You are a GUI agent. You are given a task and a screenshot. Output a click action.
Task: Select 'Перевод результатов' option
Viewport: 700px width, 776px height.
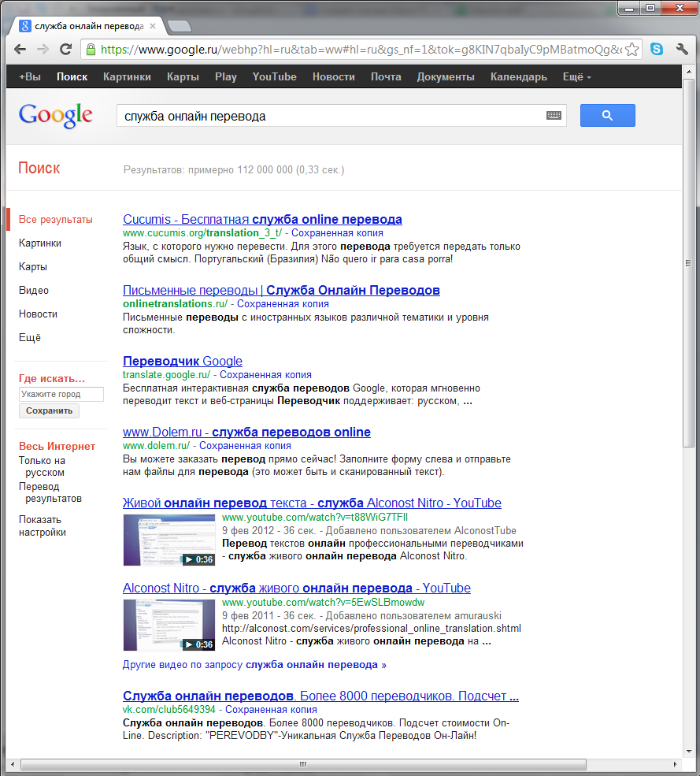coord(50,492)
